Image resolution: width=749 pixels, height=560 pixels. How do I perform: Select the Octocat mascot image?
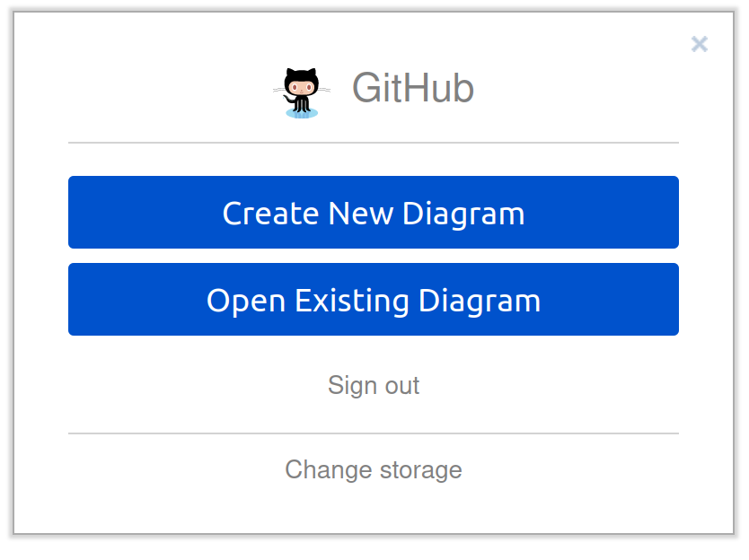click(x=302, y=92)
